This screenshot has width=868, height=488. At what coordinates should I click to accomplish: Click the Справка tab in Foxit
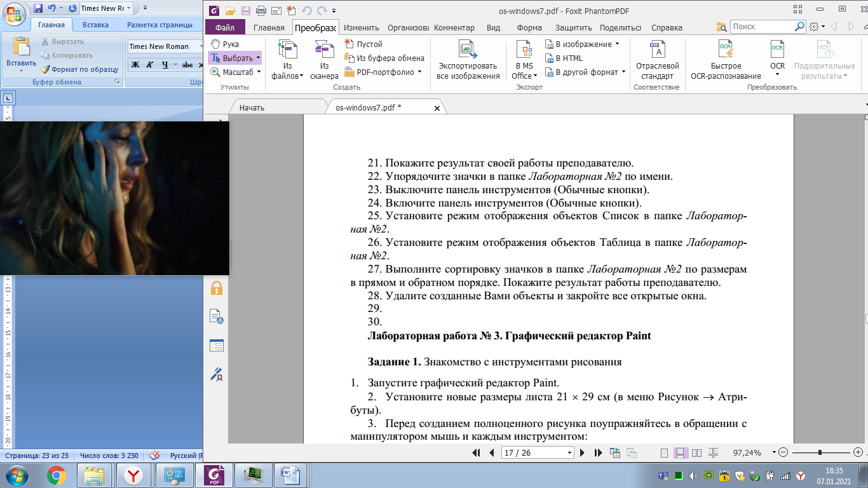(667, 27)
